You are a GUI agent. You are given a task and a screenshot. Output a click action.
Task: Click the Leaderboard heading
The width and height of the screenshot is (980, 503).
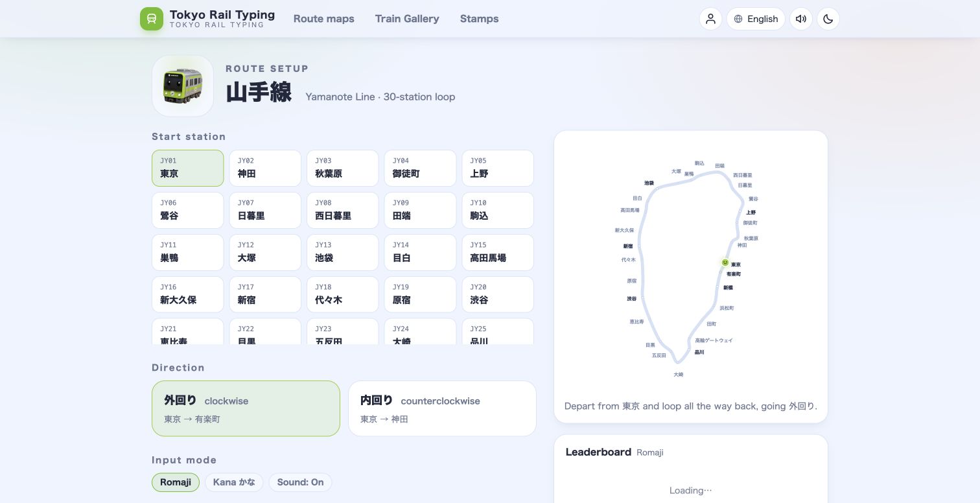point(598,452)
